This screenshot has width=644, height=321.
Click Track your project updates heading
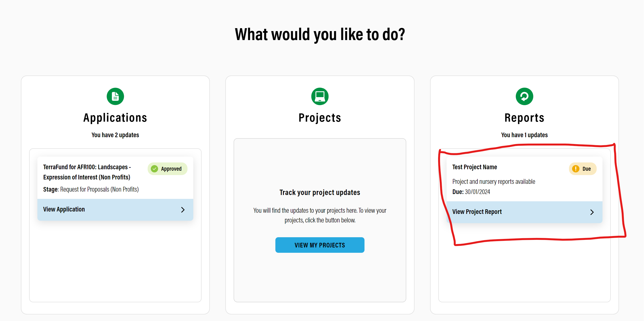[320, 192]
